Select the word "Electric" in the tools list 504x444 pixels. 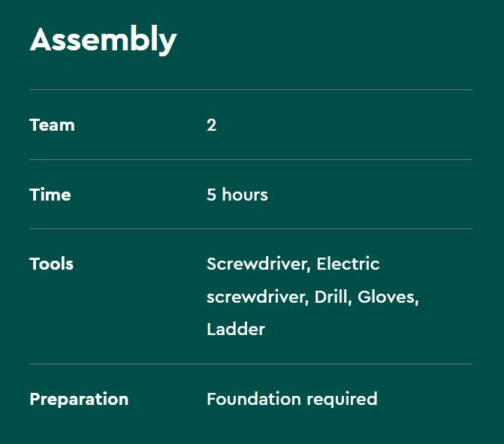tap(348, 264)
